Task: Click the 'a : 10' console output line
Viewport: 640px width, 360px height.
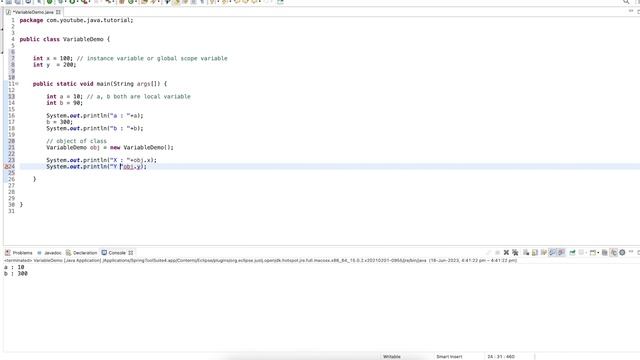Action: [x=14, y=267]
